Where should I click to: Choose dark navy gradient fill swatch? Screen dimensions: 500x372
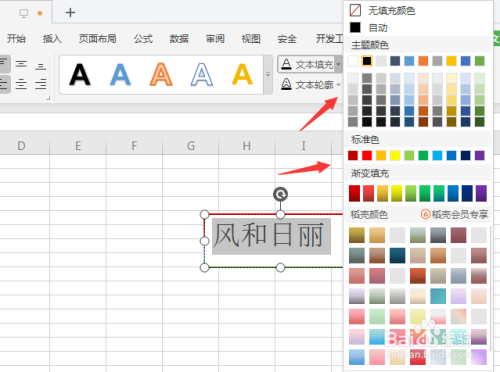(x=467, y=193)
